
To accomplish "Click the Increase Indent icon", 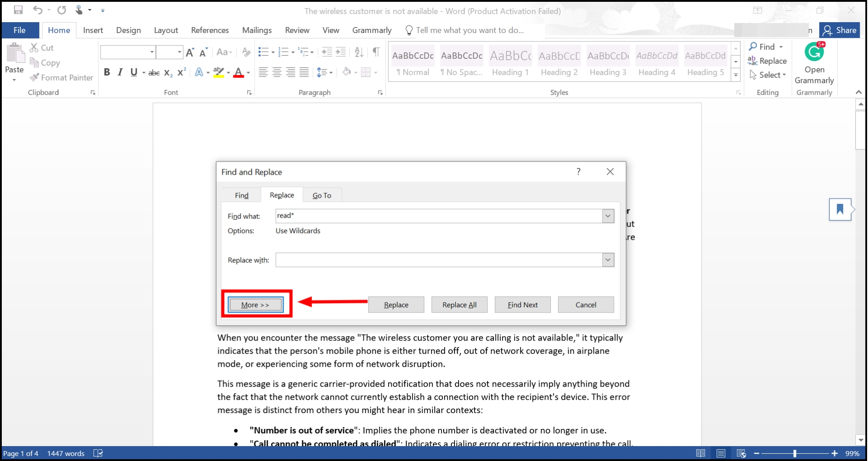I will [341, 52].
